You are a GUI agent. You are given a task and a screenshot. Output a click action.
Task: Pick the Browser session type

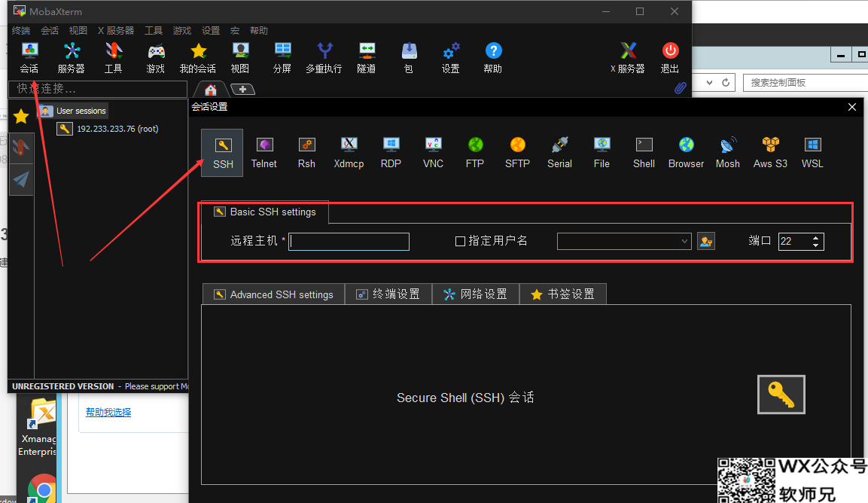pyautogui.click(x=686, y=153)
